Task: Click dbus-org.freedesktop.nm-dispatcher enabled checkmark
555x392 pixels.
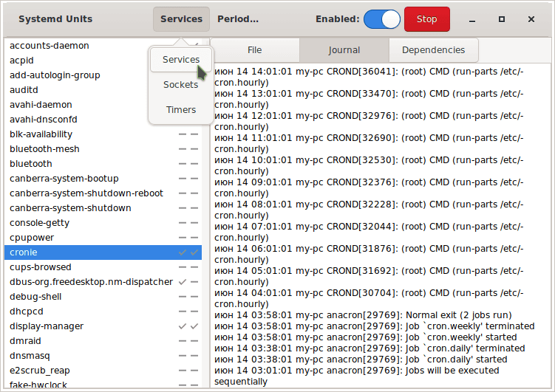Action: (183, 282)
